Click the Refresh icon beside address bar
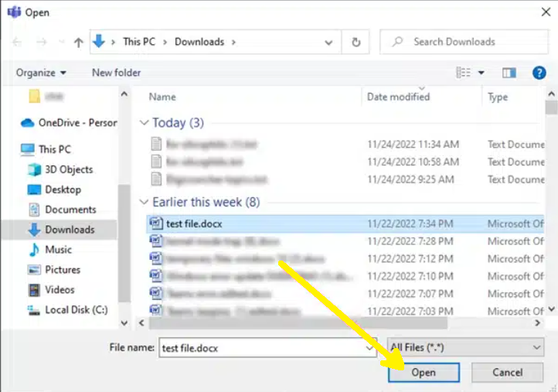Viewport: 558px width, 392px height. [356, 43]
